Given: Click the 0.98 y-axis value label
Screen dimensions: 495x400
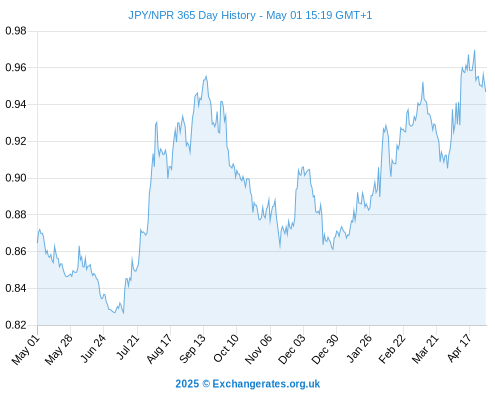Looking at the screenshot, I should 16,31.
